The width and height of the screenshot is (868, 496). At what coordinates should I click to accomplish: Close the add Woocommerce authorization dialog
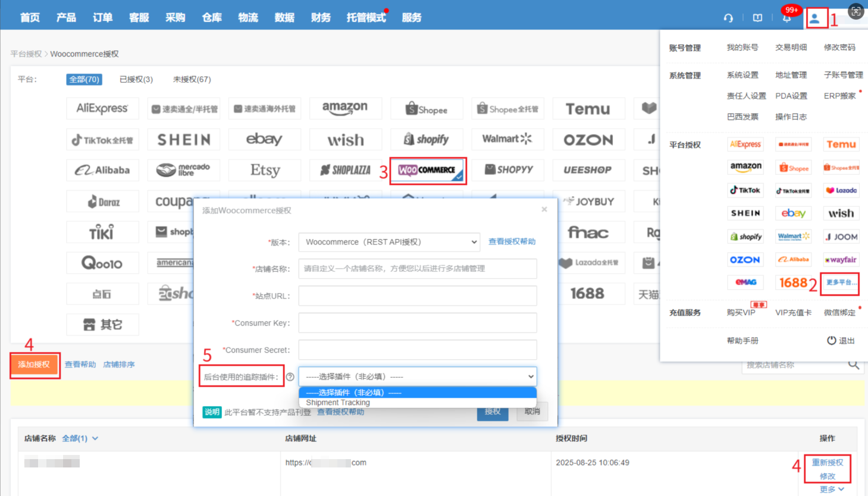pos(544,209)
